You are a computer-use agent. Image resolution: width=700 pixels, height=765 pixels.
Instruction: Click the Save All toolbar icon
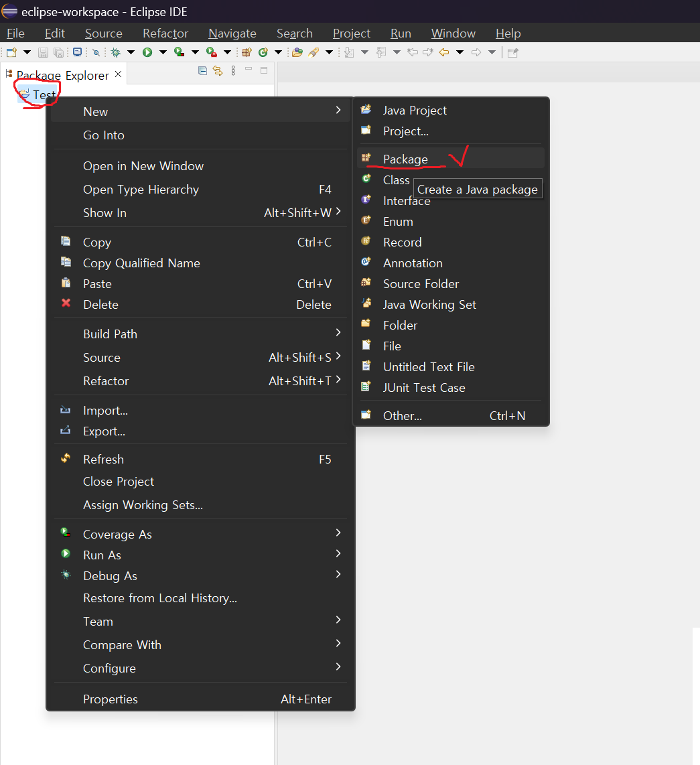[x=58, y=52]
